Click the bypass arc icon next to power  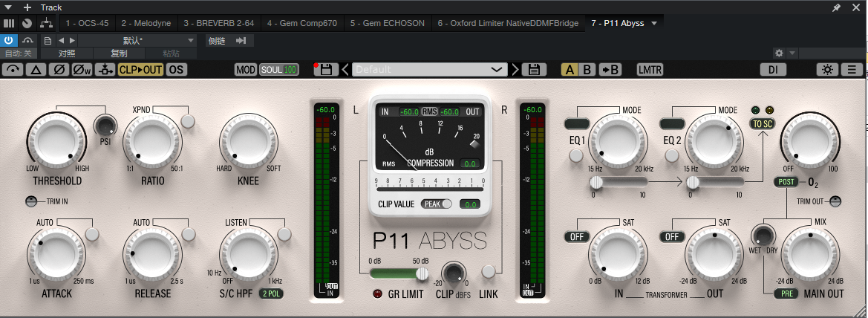point(27,40)
